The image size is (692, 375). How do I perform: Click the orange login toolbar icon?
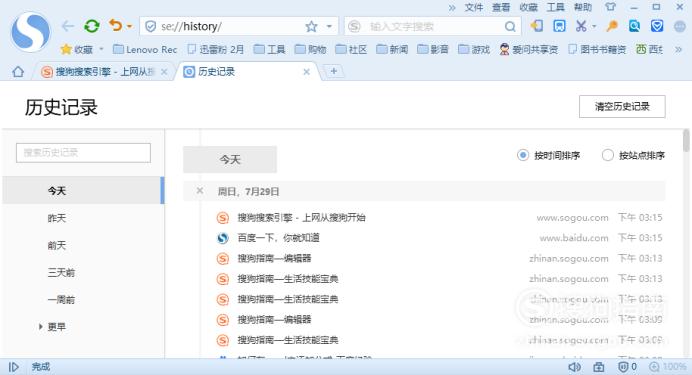pos(537,26)
